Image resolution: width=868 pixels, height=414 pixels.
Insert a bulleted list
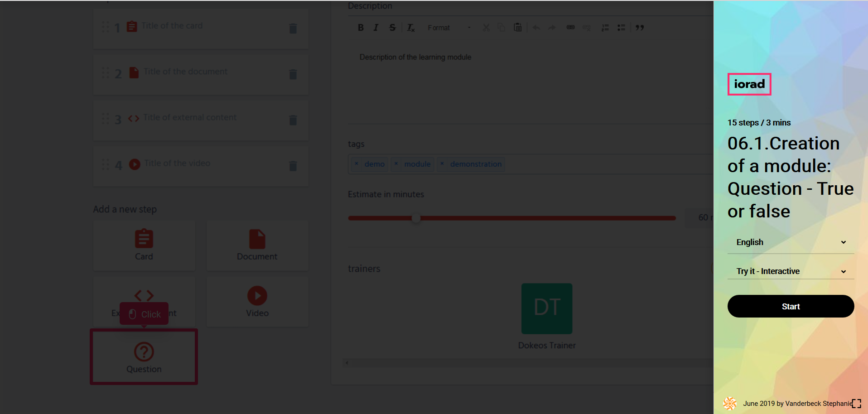click(621, 28)
